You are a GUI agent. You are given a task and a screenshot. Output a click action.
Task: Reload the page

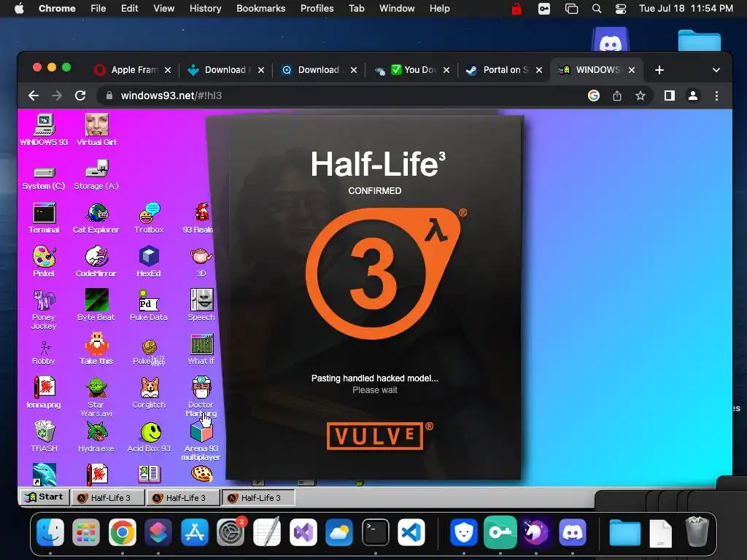(x=80, y=96)
